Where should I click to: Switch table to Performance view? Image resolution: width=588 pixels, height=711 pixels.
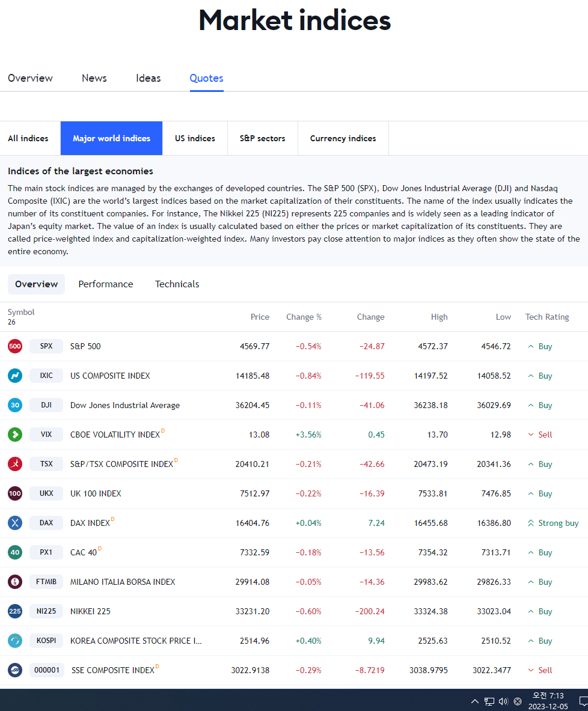click(106, 284)
